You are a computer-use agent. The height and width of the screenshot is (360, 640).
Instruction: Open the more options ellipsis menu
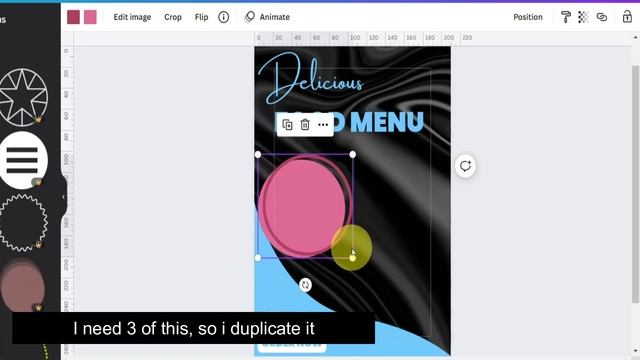coord(323,124)
